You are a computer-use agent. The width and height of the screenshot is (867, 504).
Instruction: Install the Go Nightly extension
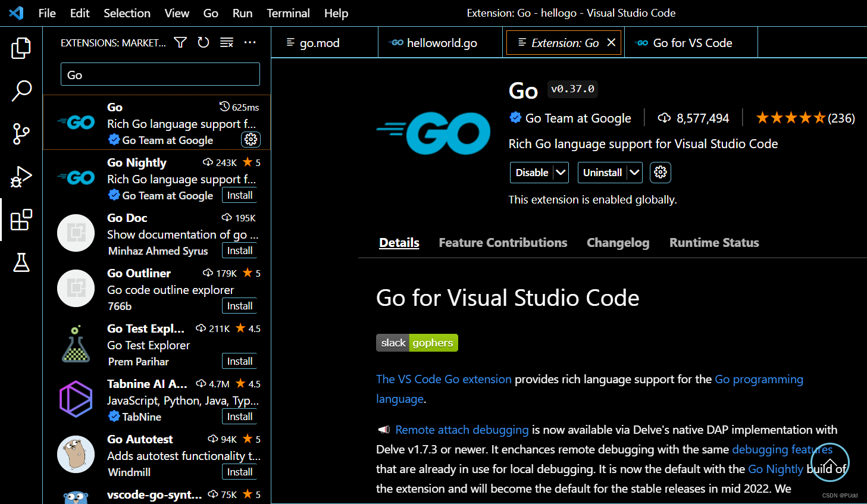coord(240,195)
